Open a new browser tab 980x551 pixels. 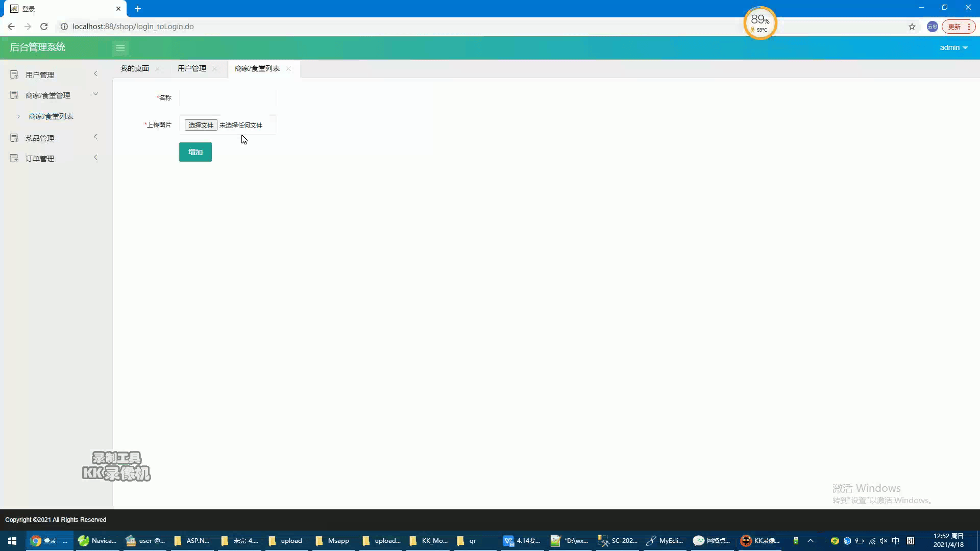click(138, 9)
